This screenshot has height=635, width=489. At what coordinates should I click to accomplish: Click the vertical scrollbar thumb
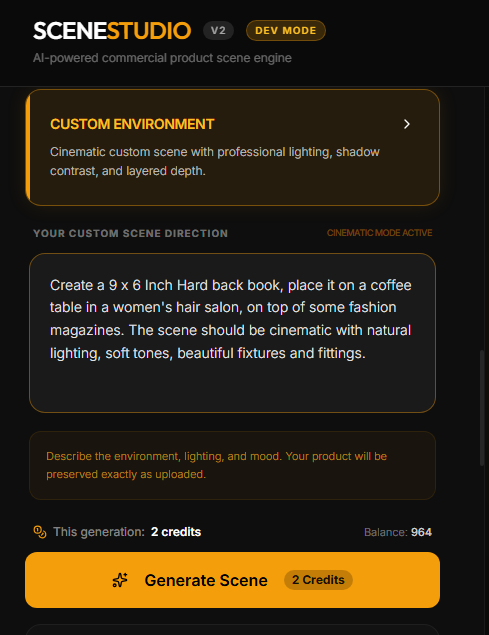(482, 408)
